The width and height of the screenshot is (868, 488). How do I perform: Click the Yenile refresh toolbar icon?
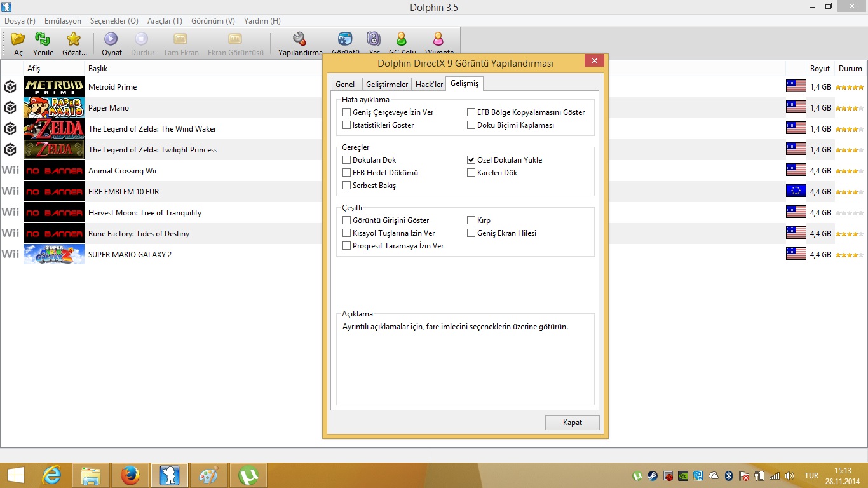(x=43, y=39)
